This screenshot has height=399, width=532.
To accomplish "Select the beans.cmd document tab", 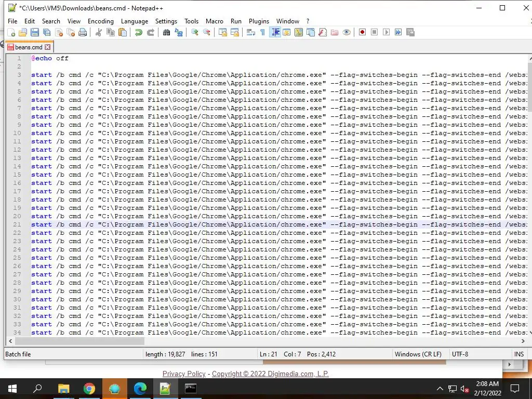I will click(29, 47).
